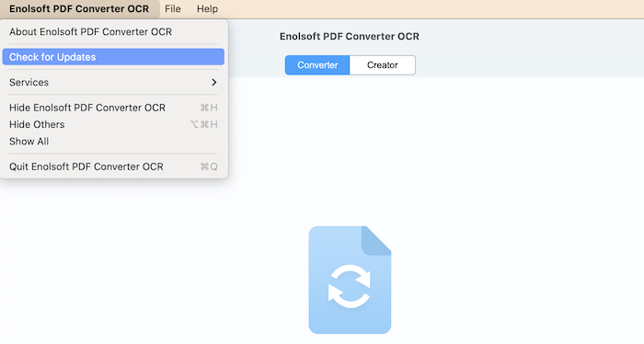The width and height of the screenshot is (644, 344).
Task: Select Hide Enolsoft PDF Converter OCR
Action: (113, 108)
